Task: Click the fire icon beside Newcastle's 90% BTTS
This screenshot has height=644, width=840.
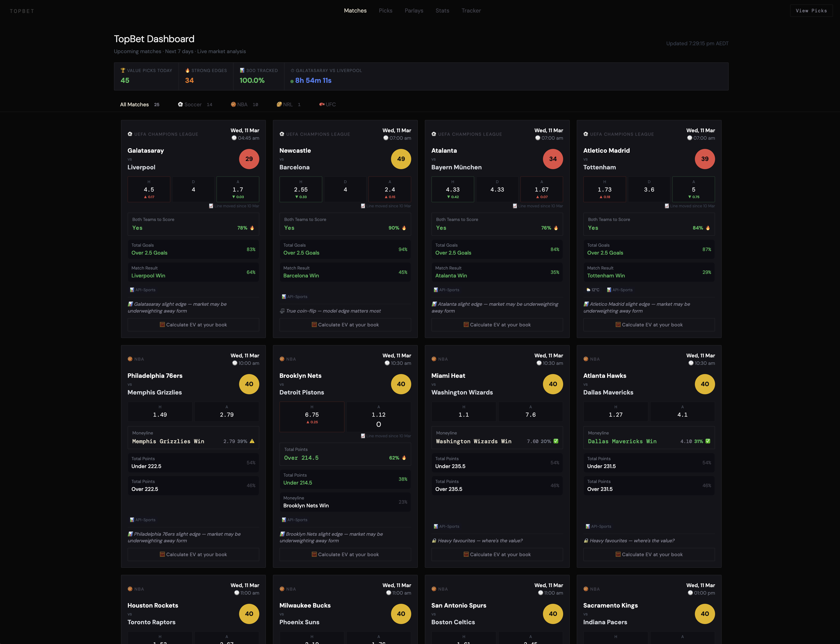Action: point(404,228)
